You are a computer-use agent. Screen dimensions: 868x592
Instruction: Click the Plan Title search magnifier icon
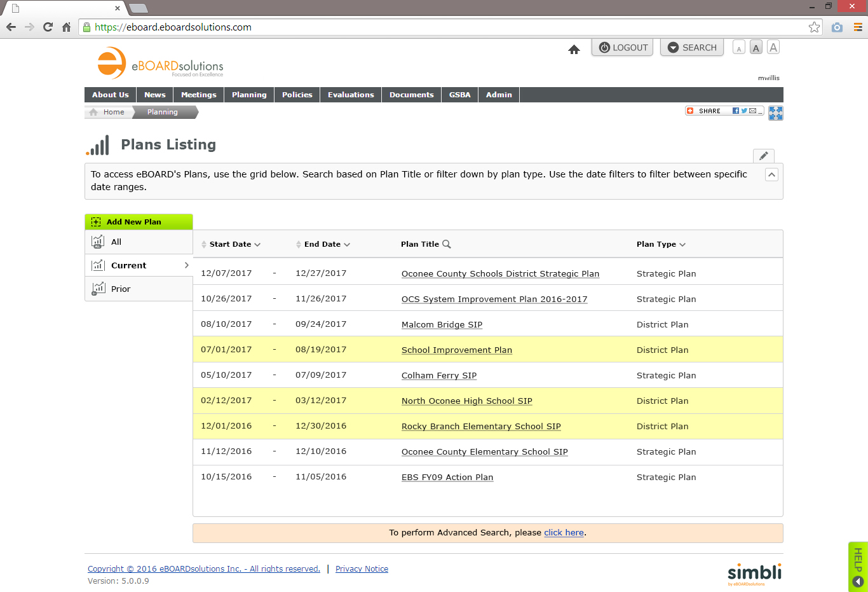point(445,244)
